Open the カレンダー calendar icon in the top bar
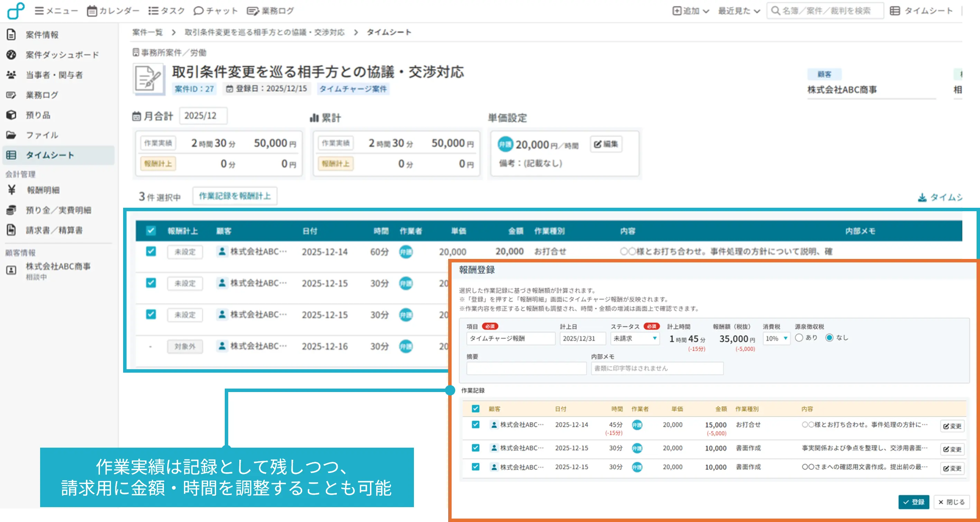The image size is (980, 522). pyautogui.click(x=92, y=11)
